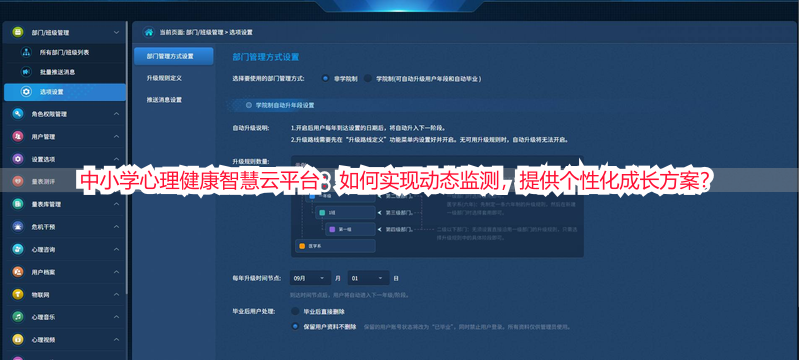799x360 pixels.
Task: Expand the 心理音乐 chevron
Action: pyautogui.click(x=116, y=317)
